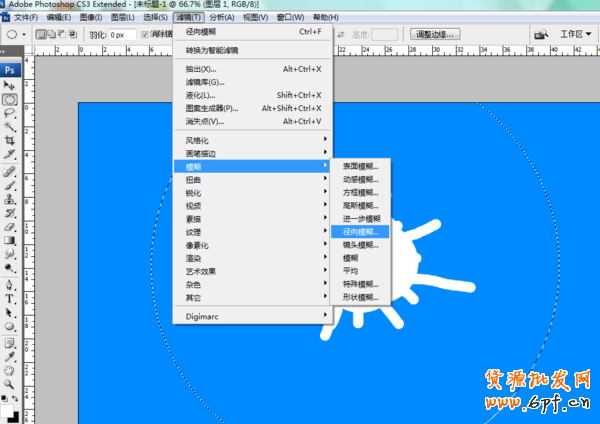The width and height of the screenshot is (600, 424).
Task: Select the Move tool
Action: coord(9,86)
